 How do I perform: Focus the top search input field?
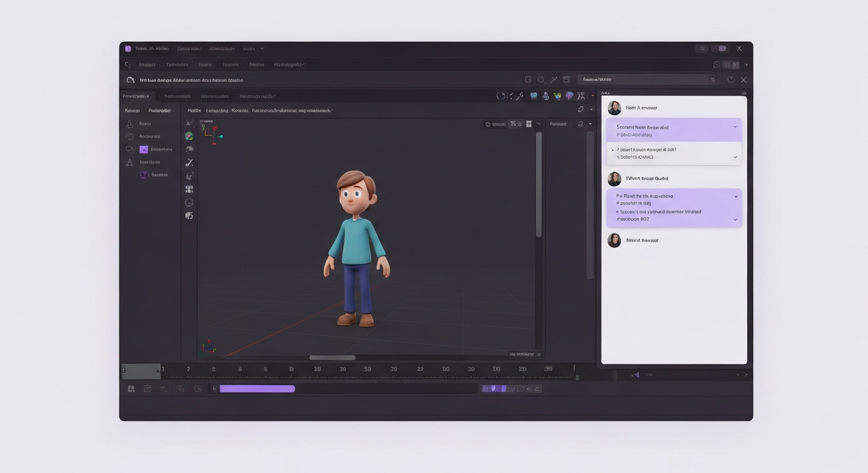(647, 79)
